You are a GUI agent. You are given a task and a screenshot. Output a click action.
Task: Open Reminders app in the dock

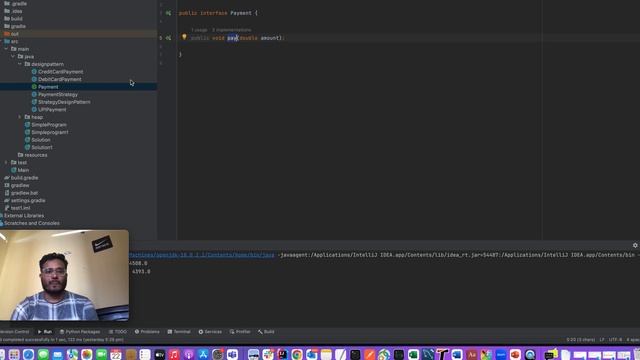[x=145, y=354]
